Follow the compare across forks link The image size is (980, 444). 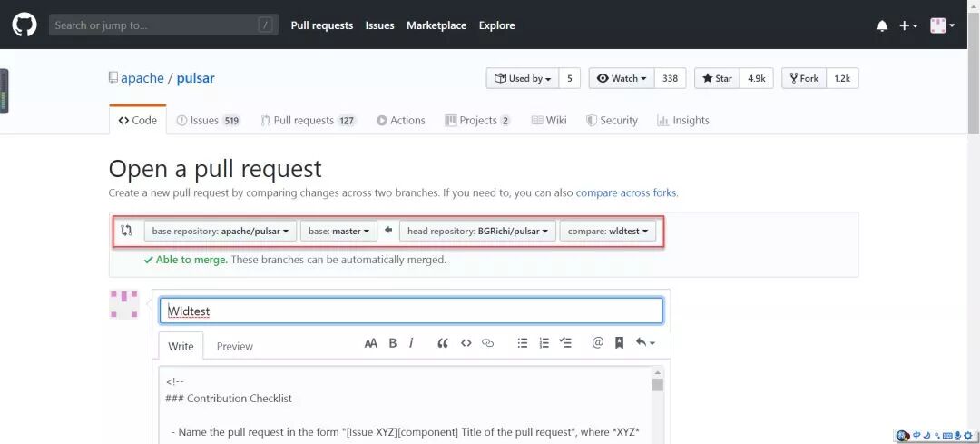click(x=625, y=192)
